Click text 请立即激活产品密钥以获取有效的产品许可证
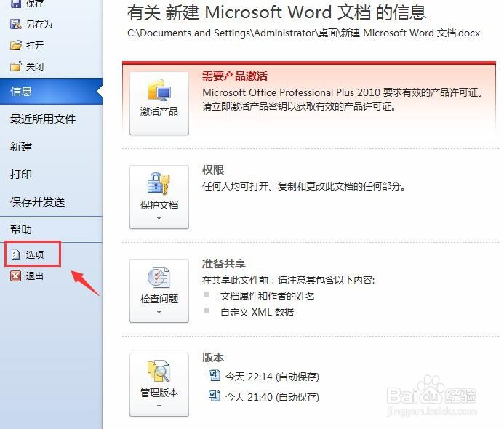 point(299,106)
